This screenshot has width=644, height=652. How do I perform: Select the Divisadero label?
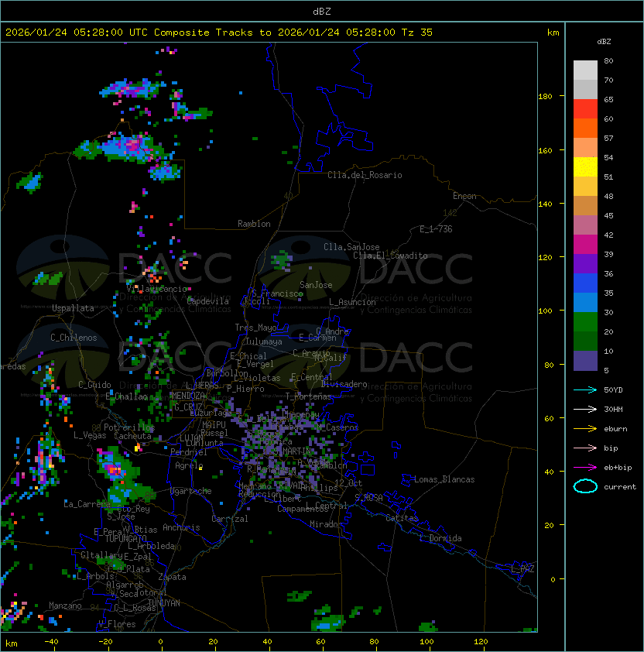344,384
